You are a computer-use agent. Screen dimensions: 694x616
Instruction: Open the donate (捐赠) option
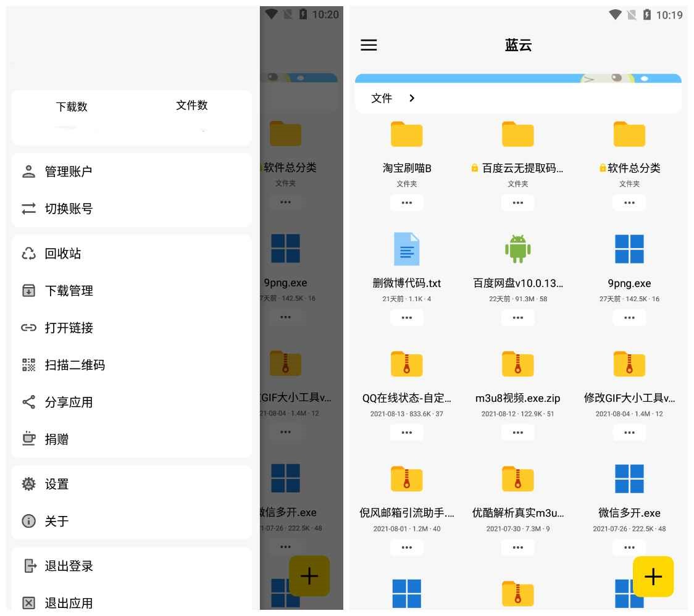click(x=56, y=439)
